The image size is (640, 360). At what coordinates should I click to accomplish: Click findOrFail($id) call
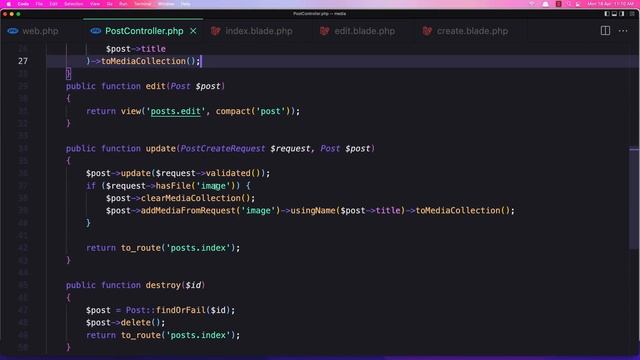click(193, 310)
